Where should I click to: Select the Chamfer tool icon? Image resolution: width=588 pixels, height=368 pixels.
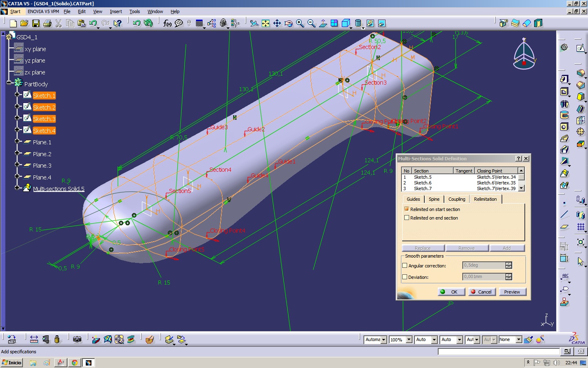(580, 85)
